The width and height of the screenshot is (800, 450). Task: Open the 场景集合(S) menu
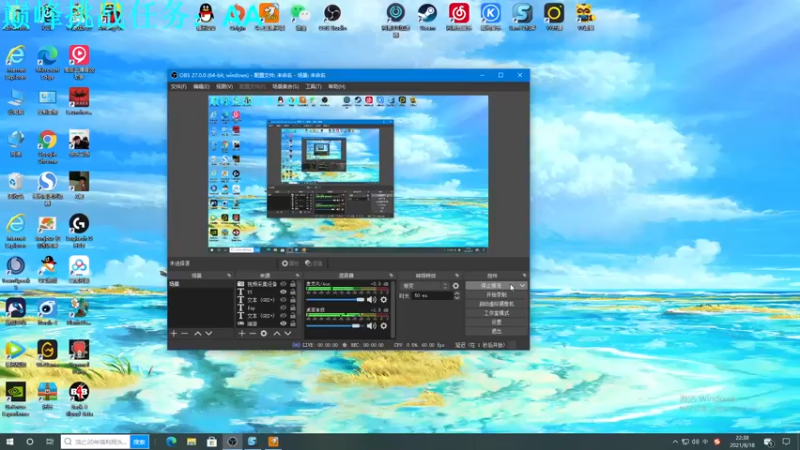coord(285,87)
